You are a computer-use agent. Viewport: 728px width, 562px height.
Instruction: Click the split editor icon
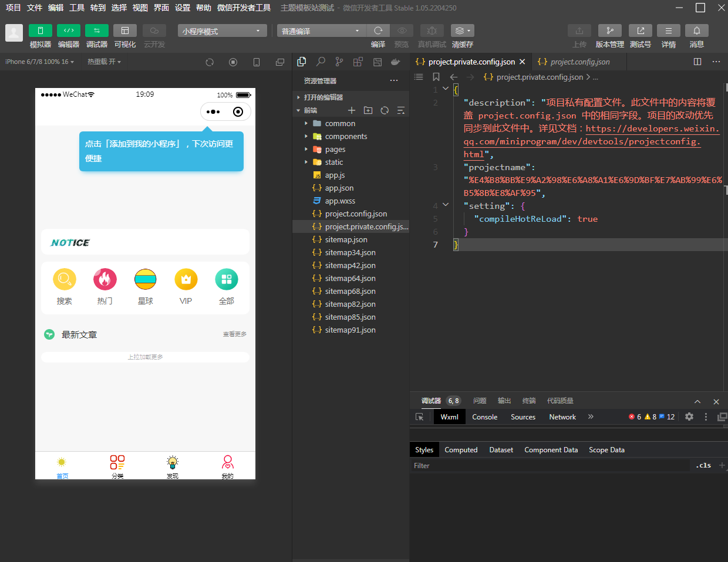[697, 62]
